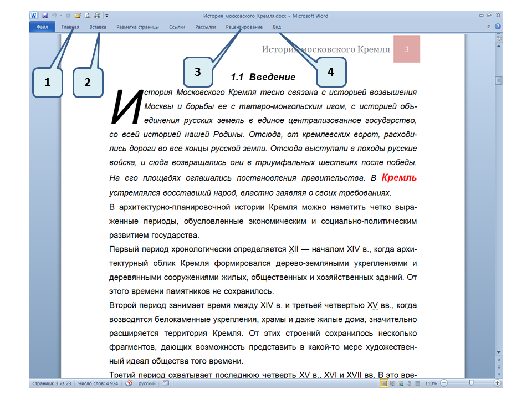Click the Quick Print printer icon
Viewport: 532px width, 399px height.
[x=98, y=16]
